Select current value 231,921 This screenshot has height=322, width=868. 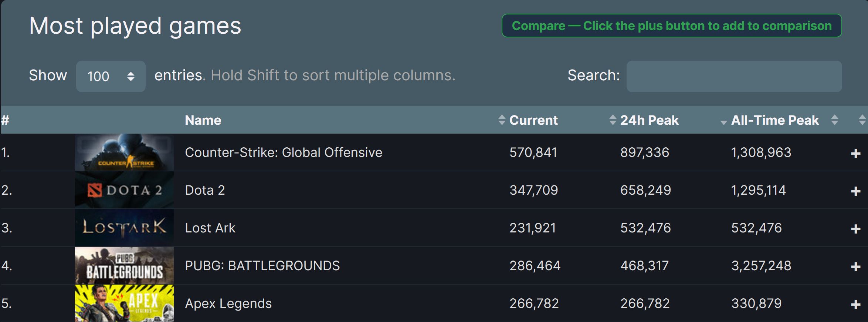pyautogui.click(x=533, y=228)
